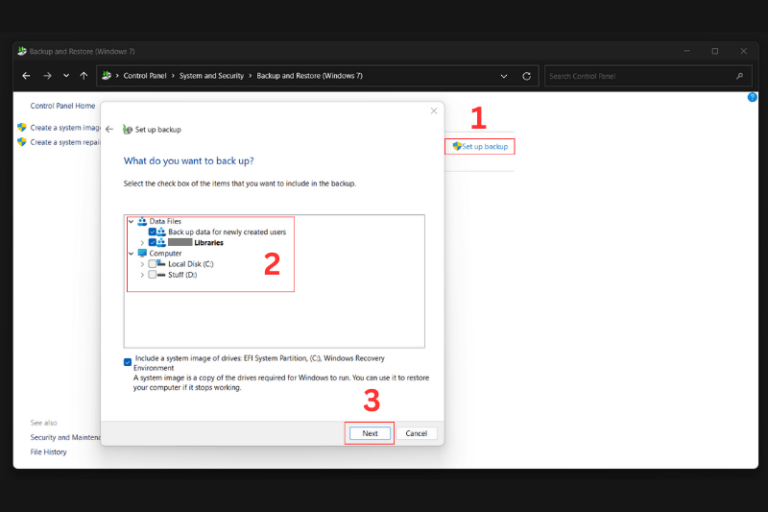Click the up-one-level arrow

(x=84, y=76)
